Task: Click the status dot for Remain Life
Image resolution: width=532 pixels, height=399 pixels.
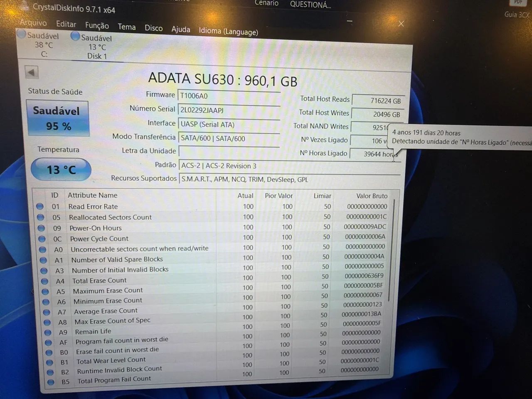Action: pyautogui.click(x=48, y=332)
